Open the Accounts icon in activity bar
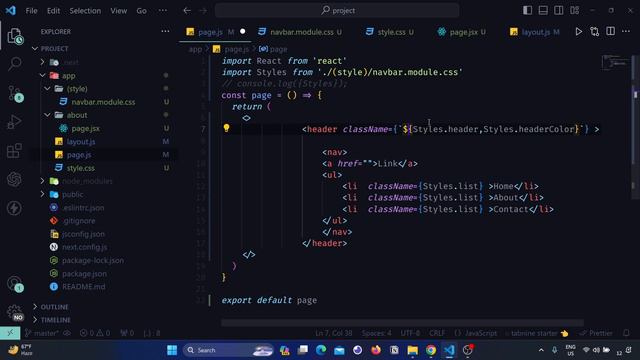The width and height of the screenshot is (640, 360). click(x=15, y=284)
